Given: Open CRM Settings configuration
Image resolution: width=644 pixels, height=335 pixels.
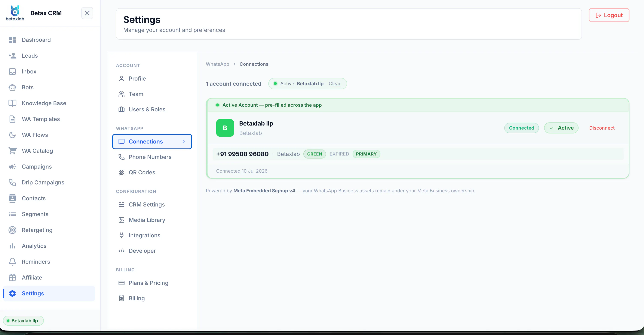Looking at the screenshot, I should pos(152,205).
